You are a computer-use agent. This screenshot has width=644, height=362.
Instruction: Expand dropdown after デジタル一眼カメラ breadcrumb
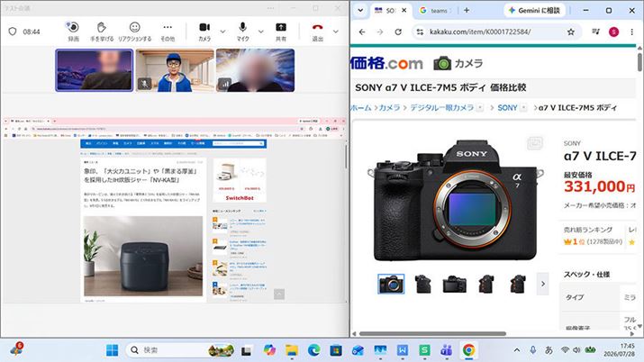point(480,107)
